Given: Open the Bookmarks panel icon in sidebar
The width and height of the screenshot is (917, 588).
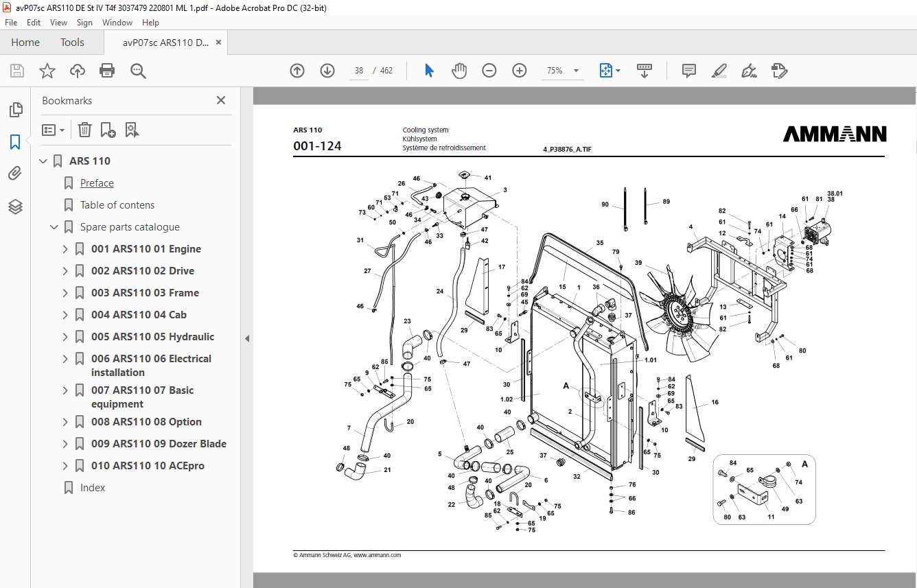Looking at the screenshot, I should 15,142.
